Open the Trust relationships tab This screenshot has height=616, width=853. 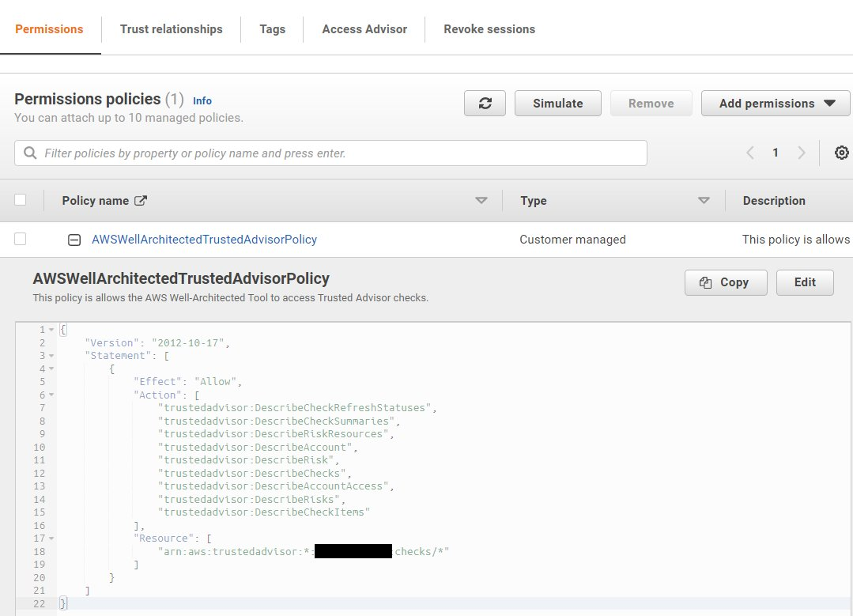172,29
